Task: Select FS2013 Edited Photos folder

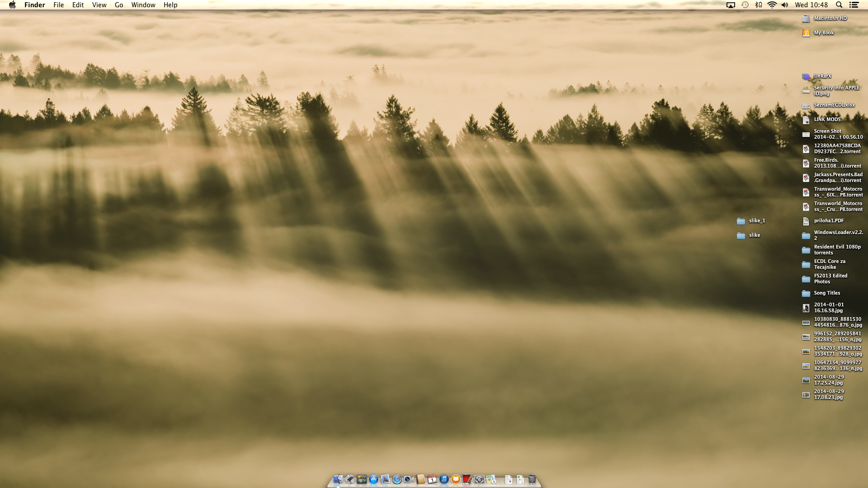Action: click(825, 279)
